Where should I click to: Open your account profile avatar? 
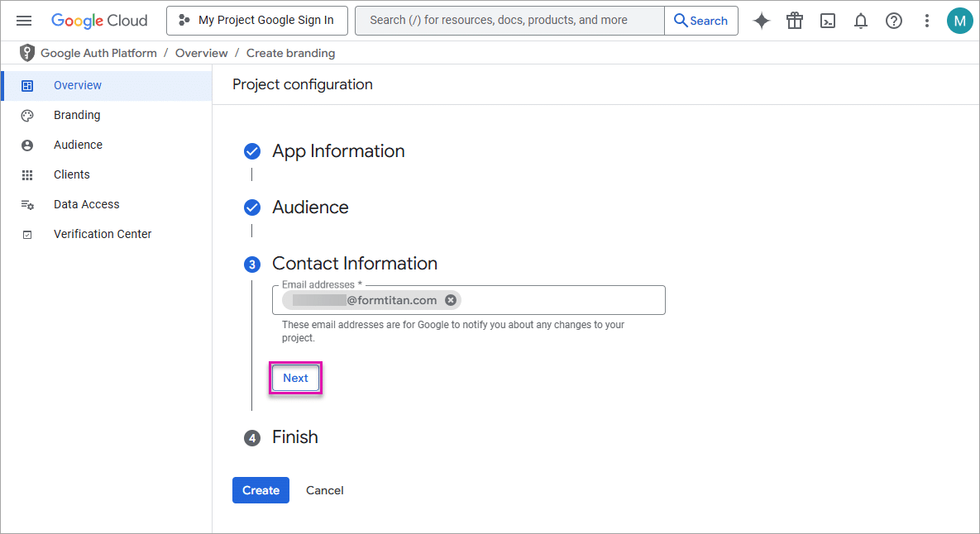point(959,20)
